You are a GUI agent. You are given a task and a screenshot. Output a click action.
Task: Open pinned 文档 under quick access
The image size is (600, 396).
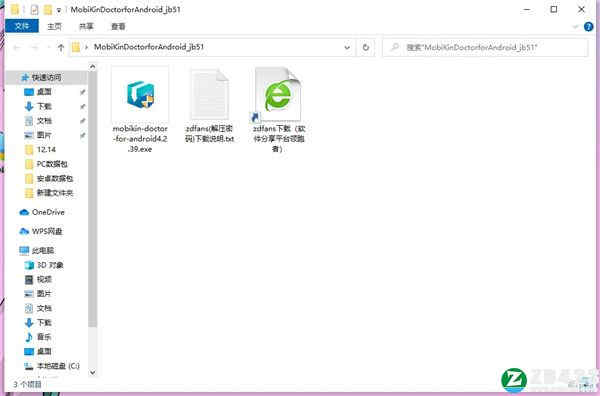tap(44, 121)
